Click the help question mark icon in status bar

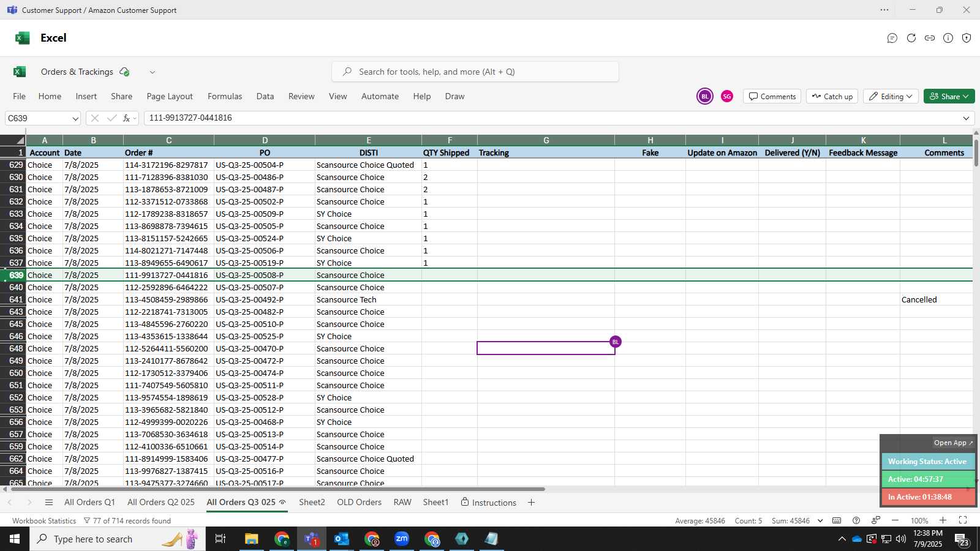click(x=856, y=520)
